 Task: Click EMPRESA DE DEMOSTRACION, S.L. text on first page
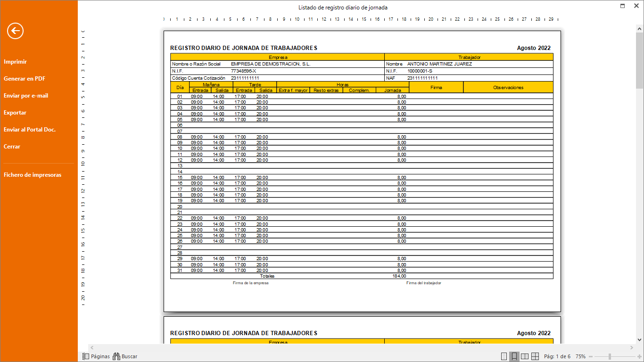click(271, 64)
